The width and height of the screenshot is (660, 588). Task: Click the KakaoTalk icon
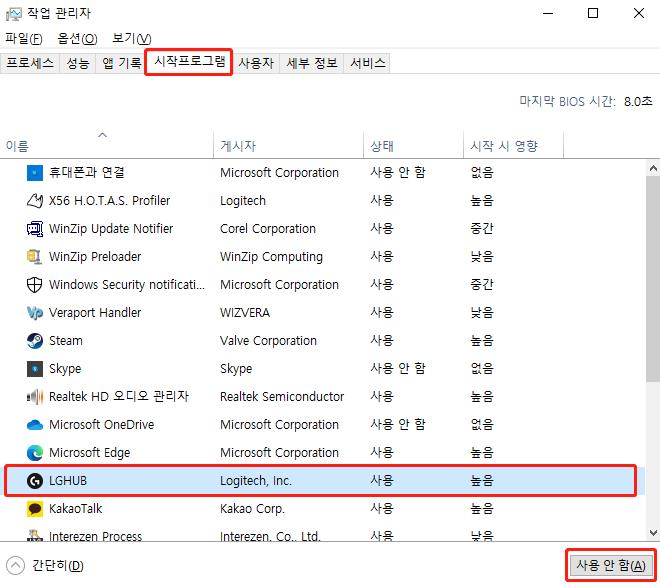pyautogui.click(x=35, y=509)
